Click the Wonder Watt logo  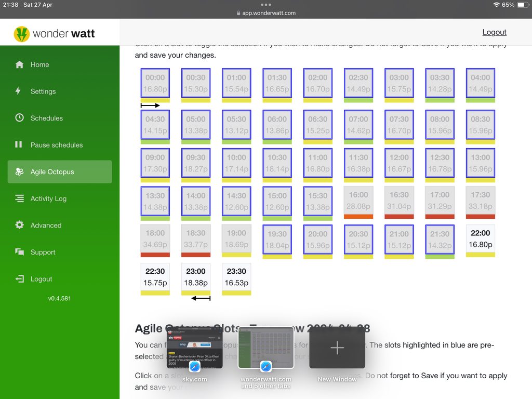point(55,34)
